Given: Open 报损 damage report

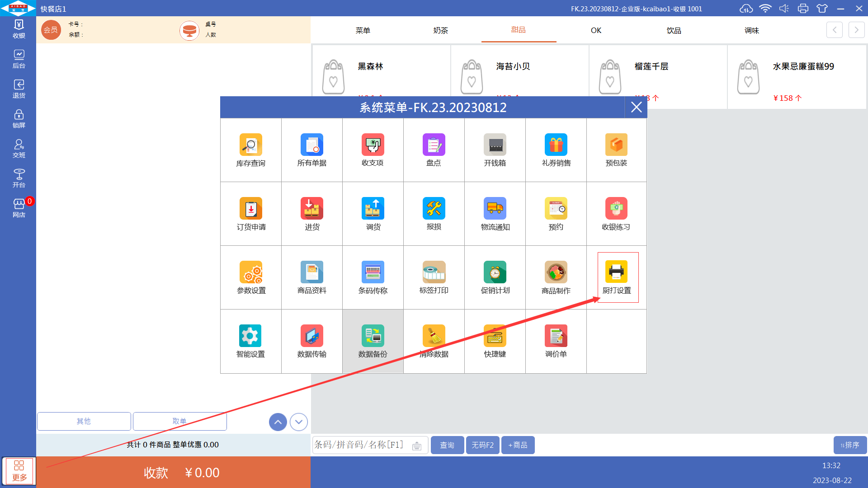Looking at the screenshot, I should 434,214.
